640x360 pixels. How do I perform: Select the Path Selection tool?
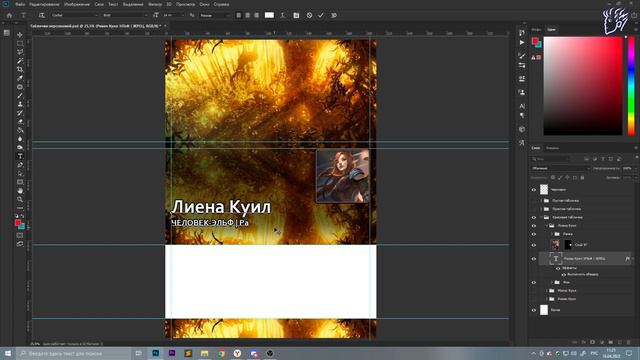point(20,173)
